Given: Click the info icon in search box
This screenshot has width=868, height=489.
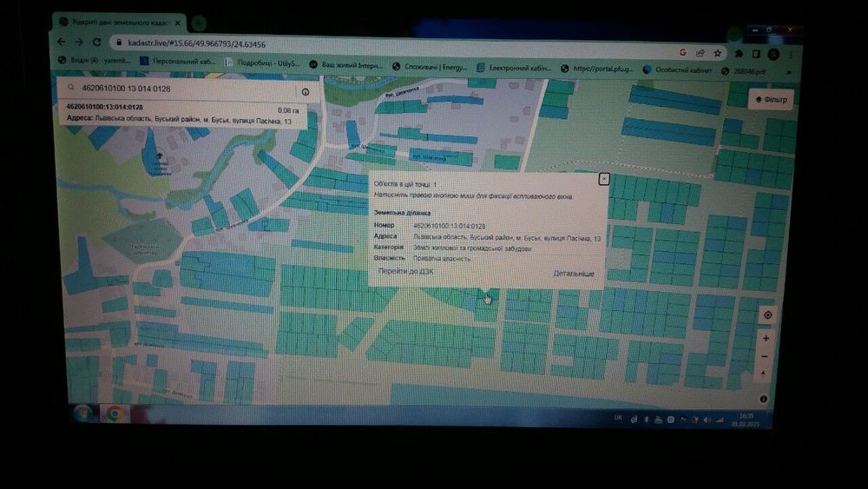Looking at the screenshot, I should tap(305, 92).
